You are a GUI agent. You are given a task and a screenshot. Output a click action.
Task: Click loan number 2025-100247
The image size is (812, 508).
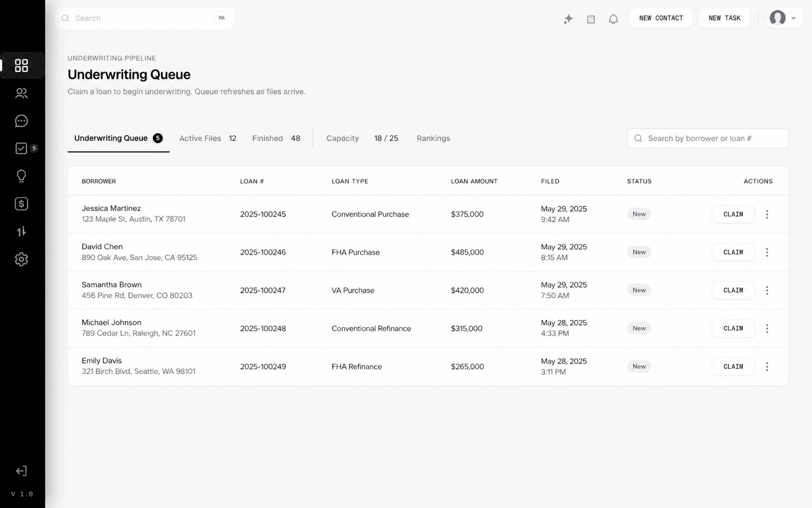pos(263,290)
